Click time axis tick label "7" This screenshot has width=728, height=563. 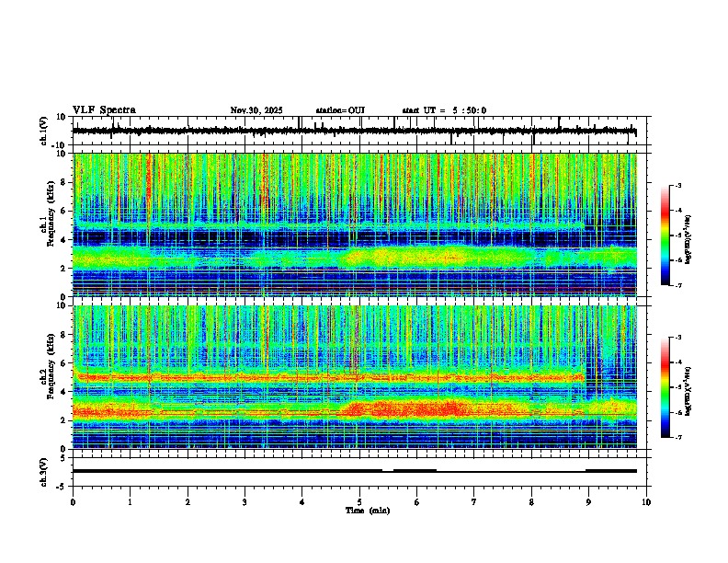coord(474,502)
